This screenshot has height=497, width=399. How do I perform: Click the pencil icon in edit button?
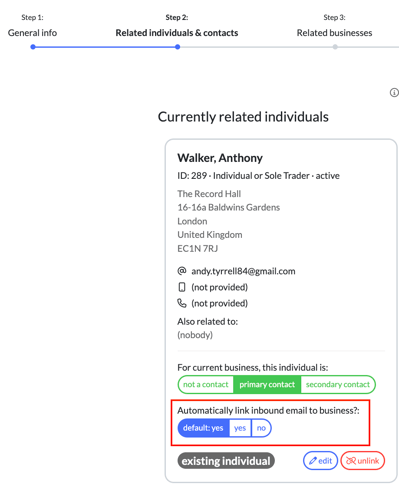313,461
